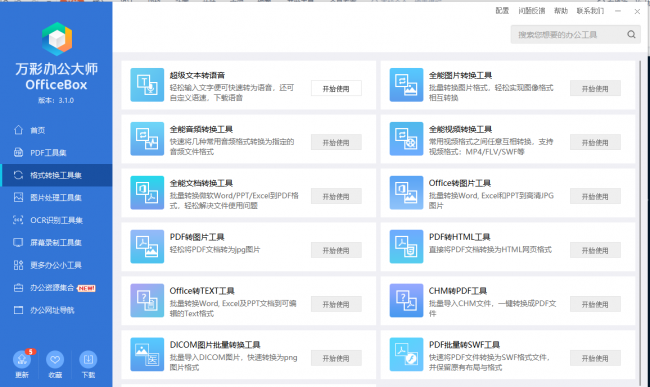
Task: Click 开始使用 for 全能文档转换工具
Action: click(336, 196)
